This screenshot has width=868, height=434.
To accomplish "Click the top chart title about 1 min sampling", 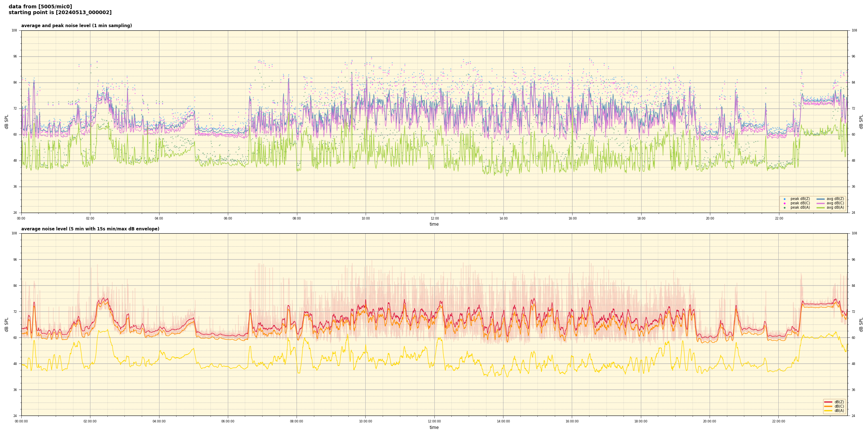I will click(x=76, y=26).
